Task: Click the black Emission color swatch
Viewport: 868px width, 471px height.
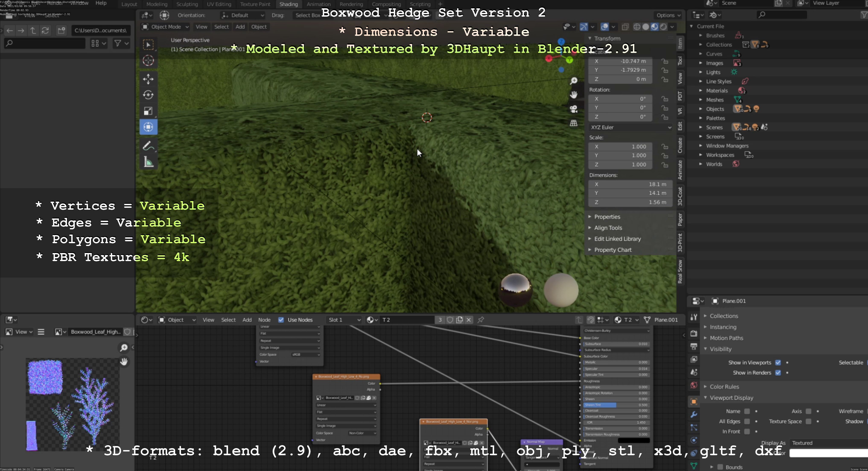Action: pos(633,440)
